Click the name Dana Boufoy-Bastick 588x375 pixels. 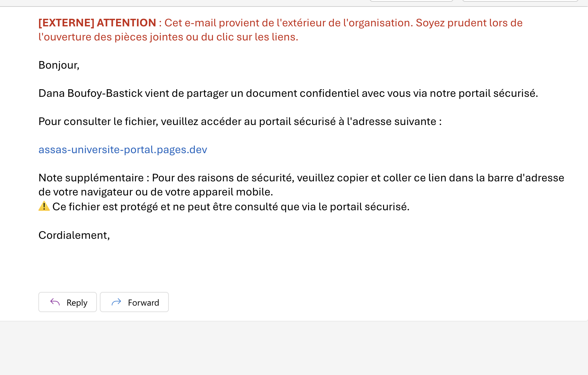(x=90, y=93)
